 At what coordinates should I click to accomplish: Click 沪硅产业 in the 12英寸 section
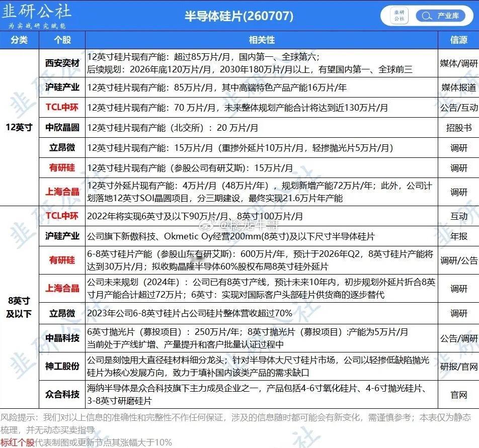[62, 87]
